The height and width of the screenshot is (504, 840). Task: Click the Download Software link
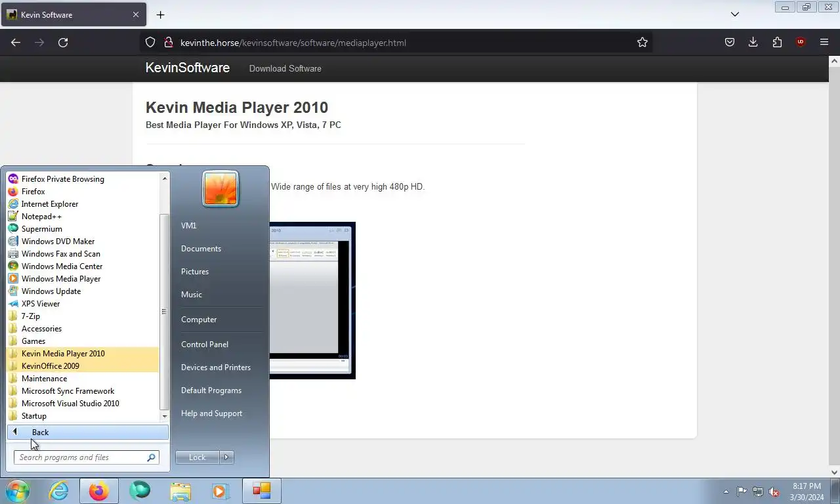285,68
